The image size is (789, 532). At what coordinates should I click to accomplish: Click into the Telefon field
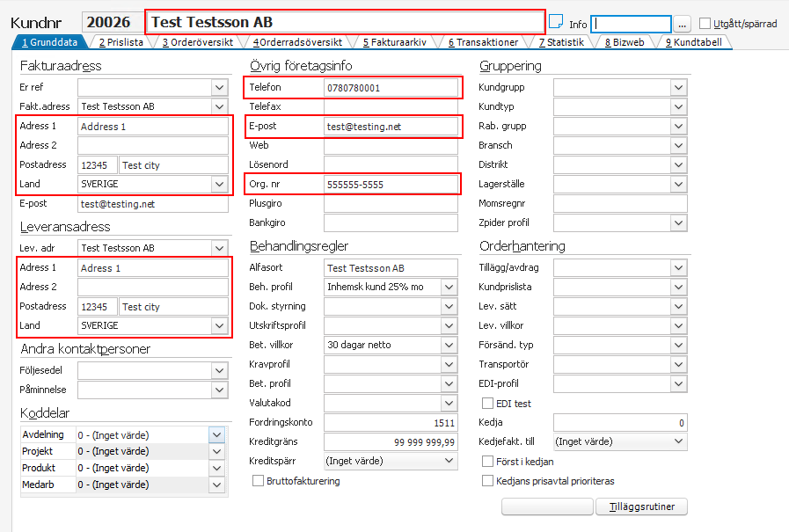[x=391, y=88]
